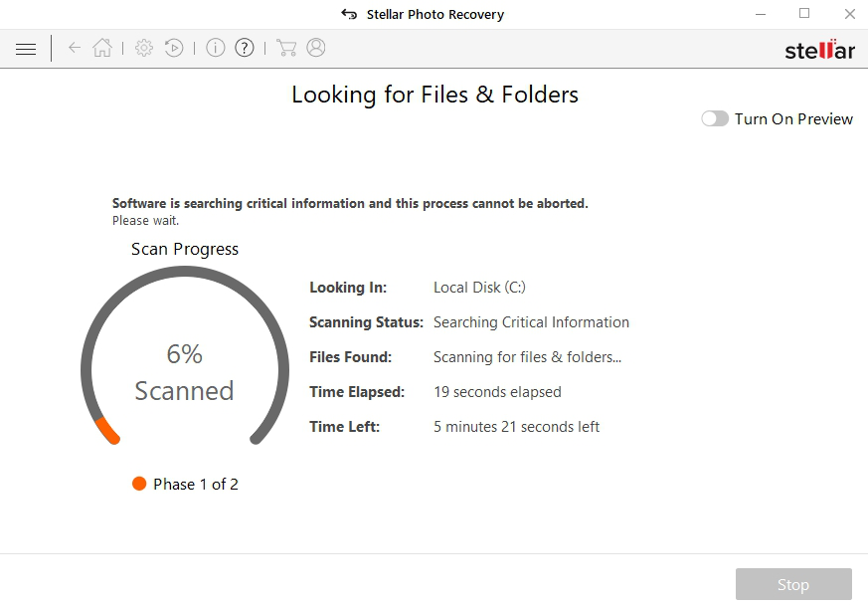Go back with the arrow icon

75,48
